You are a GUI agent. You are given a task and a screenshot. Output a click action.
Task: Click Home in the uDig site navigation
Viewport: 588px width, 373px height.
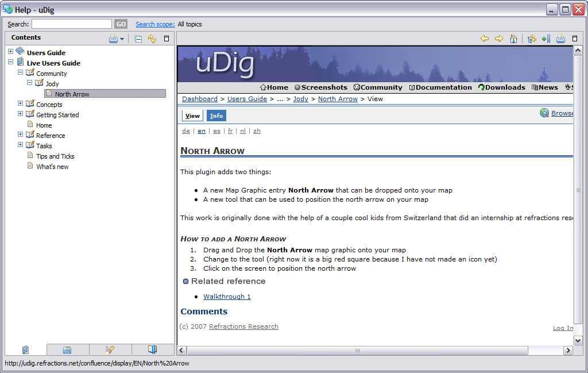[274, 87]
